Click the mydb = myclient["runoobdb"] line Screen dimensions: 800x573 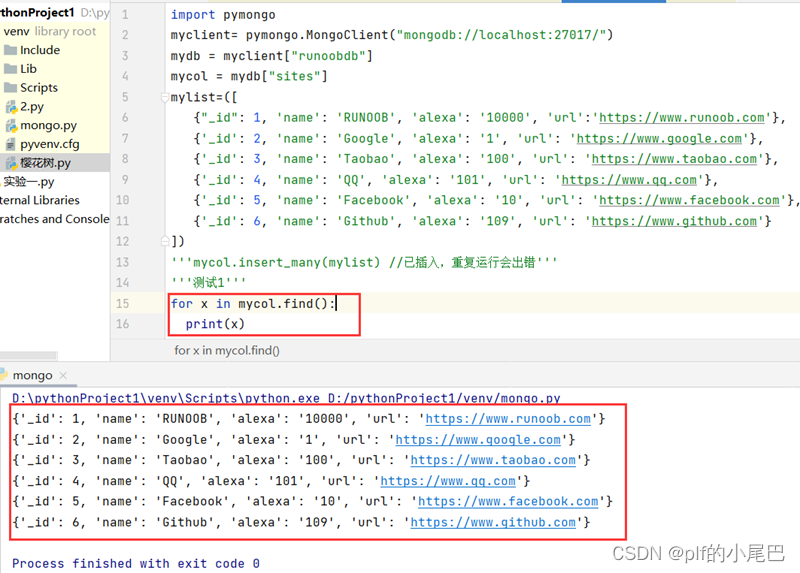(x=271, y=56)
